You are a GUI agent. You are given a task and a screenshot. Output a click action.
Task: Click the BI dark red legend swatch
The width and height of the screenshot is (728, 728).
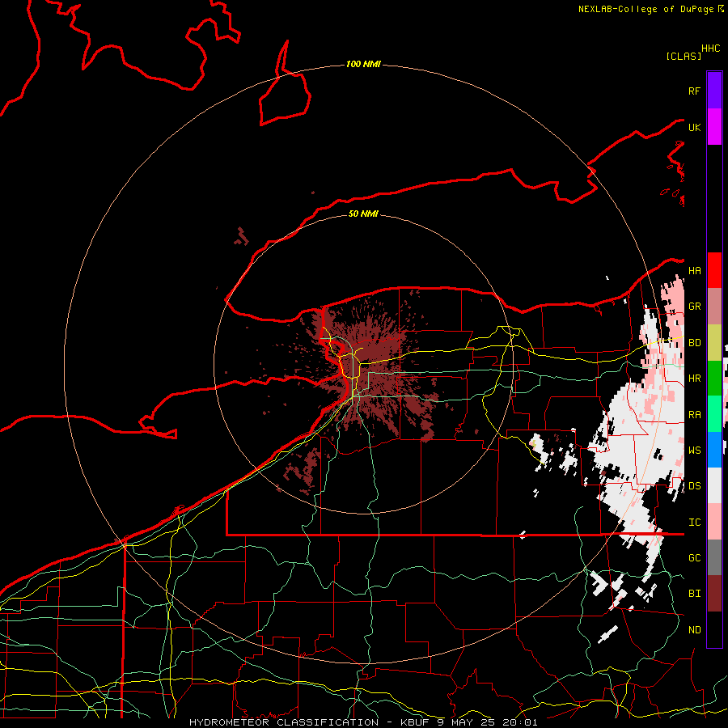(714, 594)
